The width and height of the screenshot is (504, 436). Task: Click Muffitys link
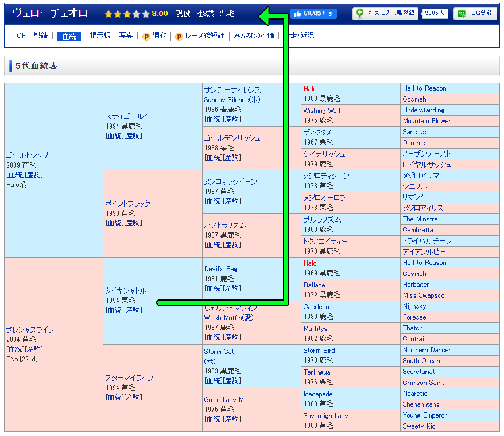click(315, 328)
